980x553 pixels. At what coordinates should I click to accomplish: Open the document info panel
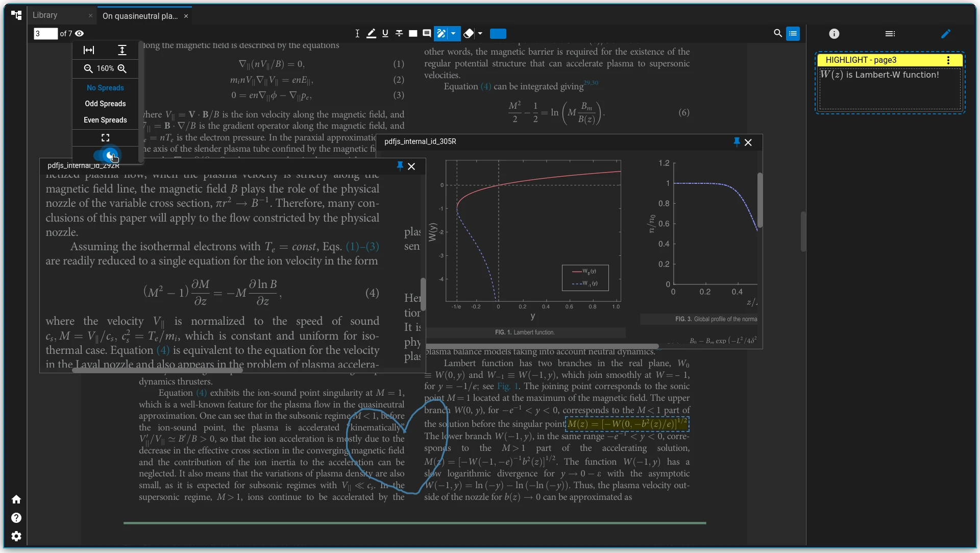click(834, 34)
